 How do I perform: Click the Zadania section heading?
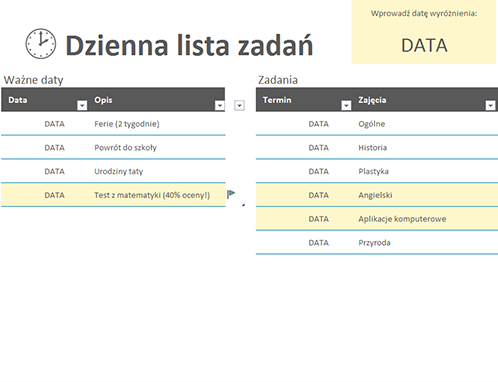[x=278, y=80]
